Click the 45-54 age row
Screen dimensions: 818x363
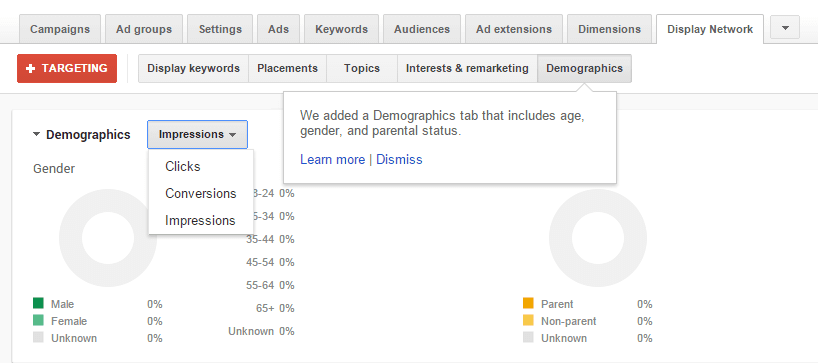click(x=270, y=262)
